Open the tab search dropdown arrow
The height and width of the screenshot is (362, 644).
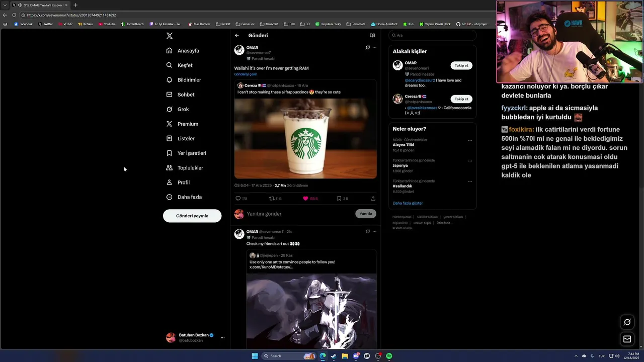pos(5,5)
